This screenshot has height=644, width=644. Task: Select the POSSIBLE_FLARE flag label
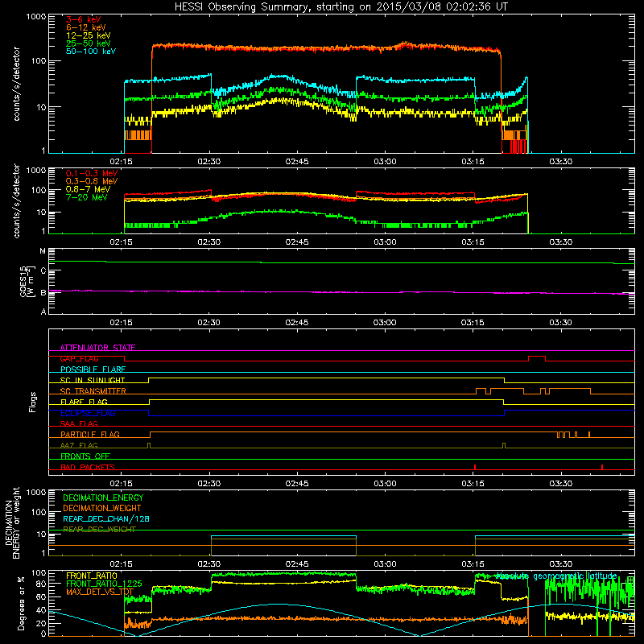[x=93, y=369]
